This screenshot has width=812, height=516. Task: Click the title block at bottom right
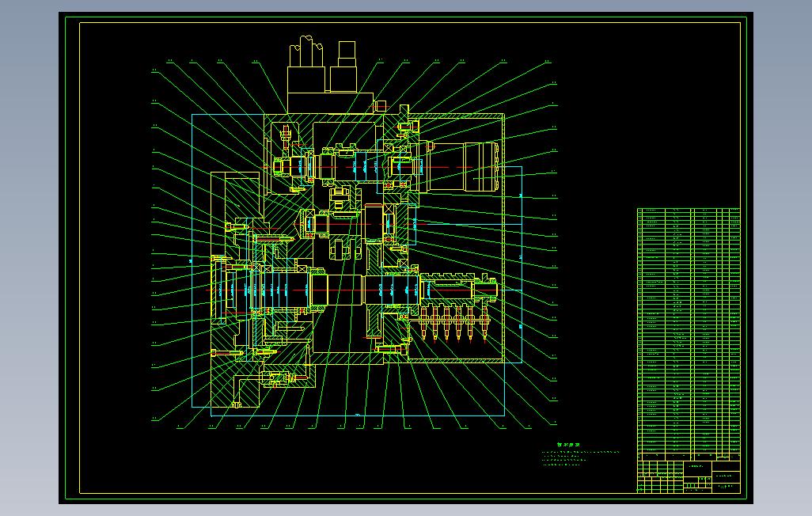(689, 476)
